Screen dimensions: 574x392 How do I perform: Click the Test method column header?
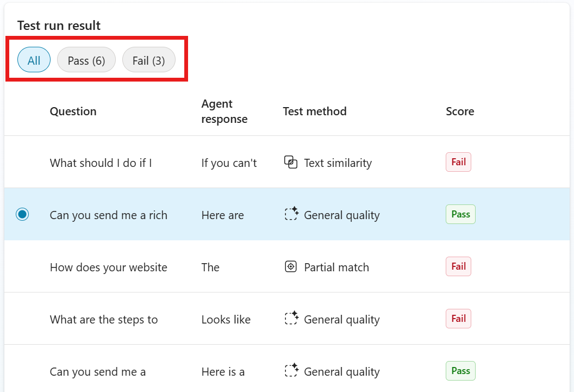[x=314, y=111]
